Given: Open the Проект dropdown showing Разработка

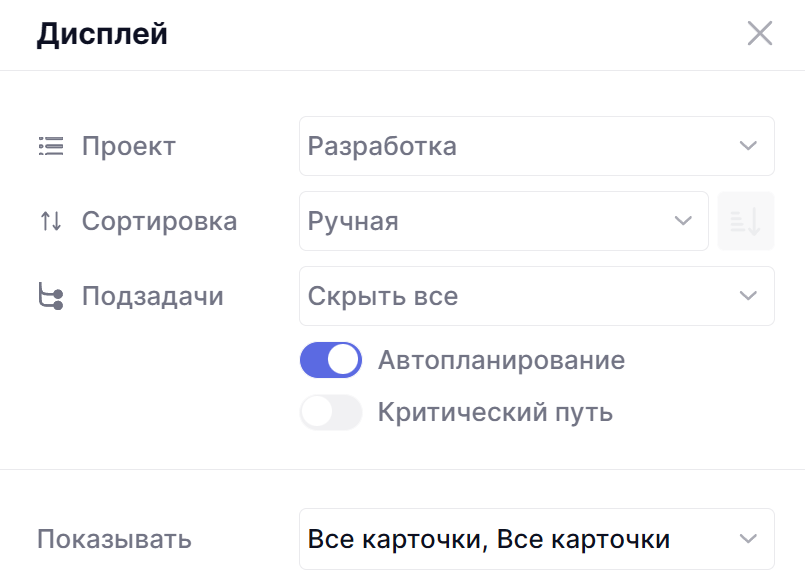Looking at the screenshot, I should [x=520, y=146].
